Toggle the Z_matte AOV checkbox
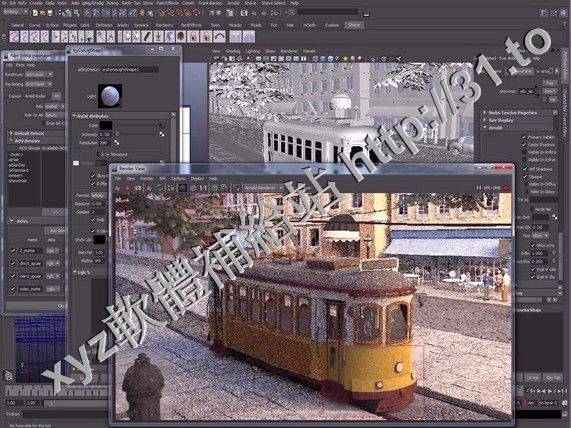This screenshot has height=428, width=571. coord(13,251)
